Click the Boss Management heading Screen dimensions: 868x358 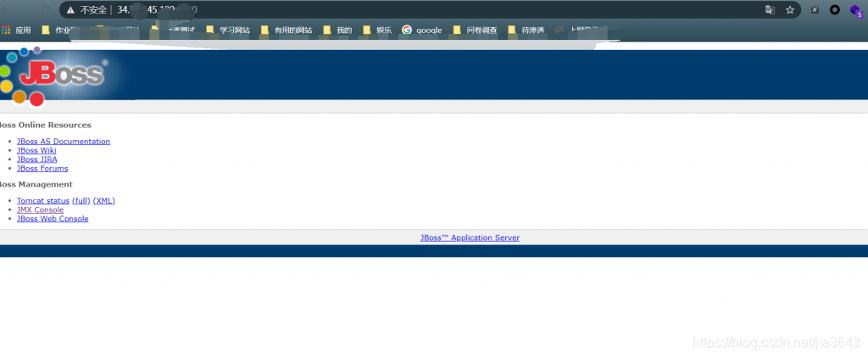(36, 184)
